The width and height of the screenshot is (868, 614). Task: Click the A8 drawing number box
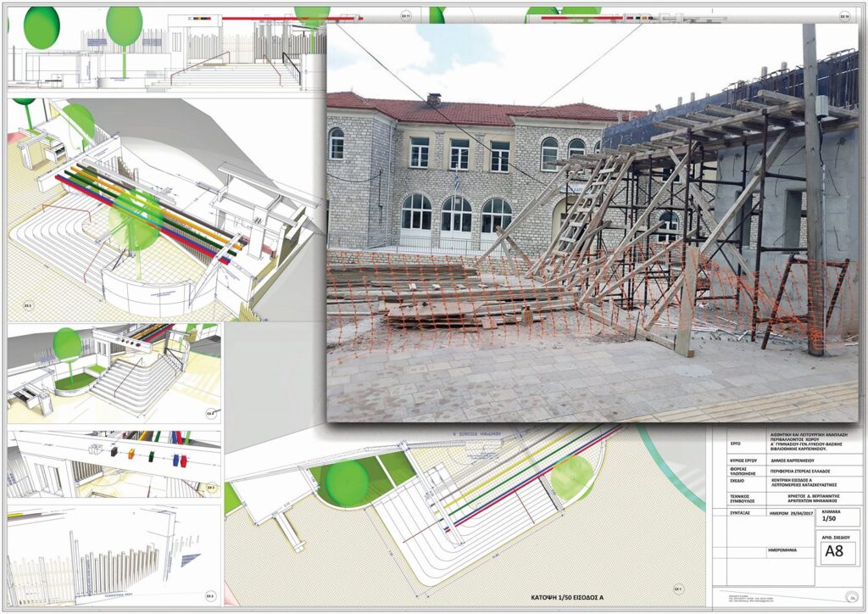pos(835,553)
